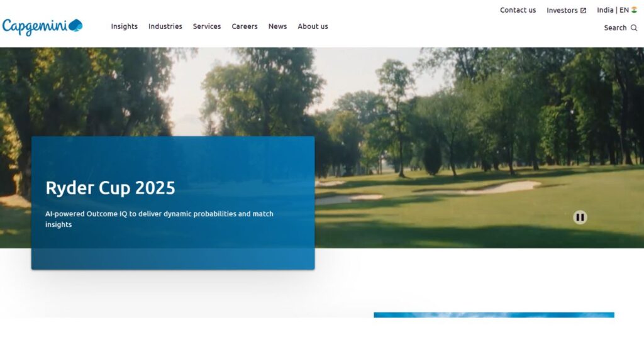Click the India flag icon

[x=634, y=10]
